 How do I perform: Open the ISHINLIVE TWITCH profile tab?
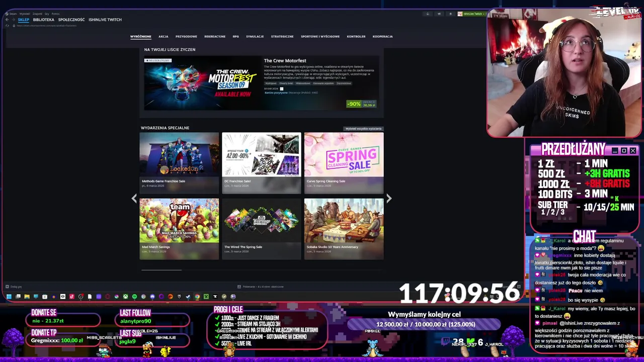tap(105, 20)
